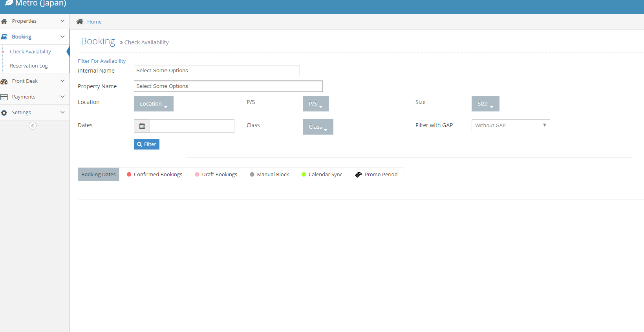Select the Settings sidebar menu
The height and width of the screenshot is (332, 644).
tap(35, 113)
